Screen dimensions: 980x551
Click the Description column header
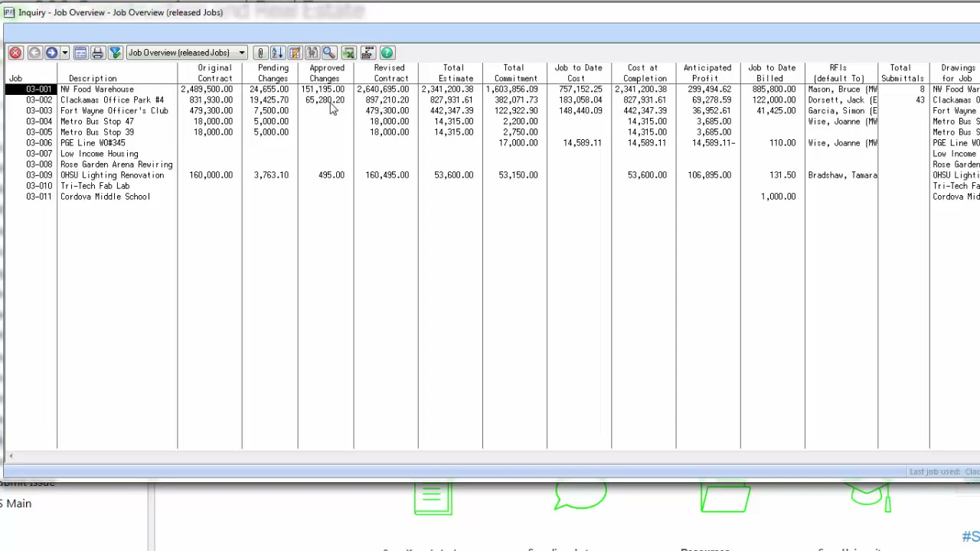tap(93, 79)
